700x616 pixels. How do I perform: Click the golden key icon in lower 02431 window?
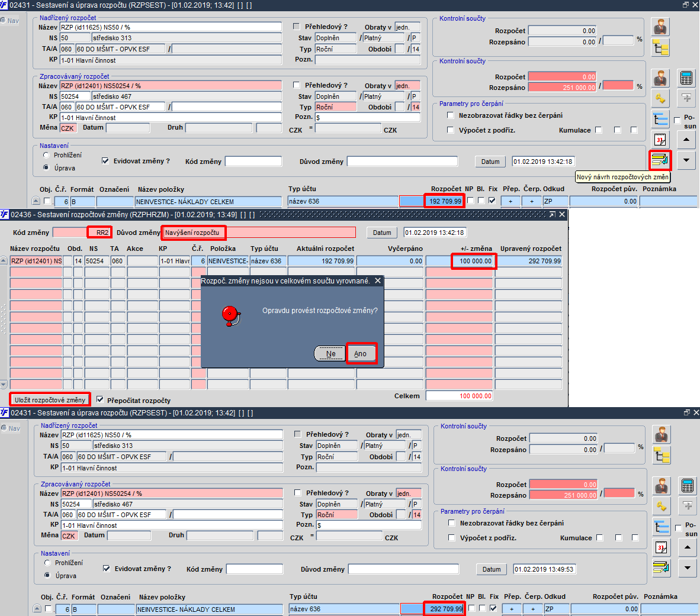(x=661, y=506)
